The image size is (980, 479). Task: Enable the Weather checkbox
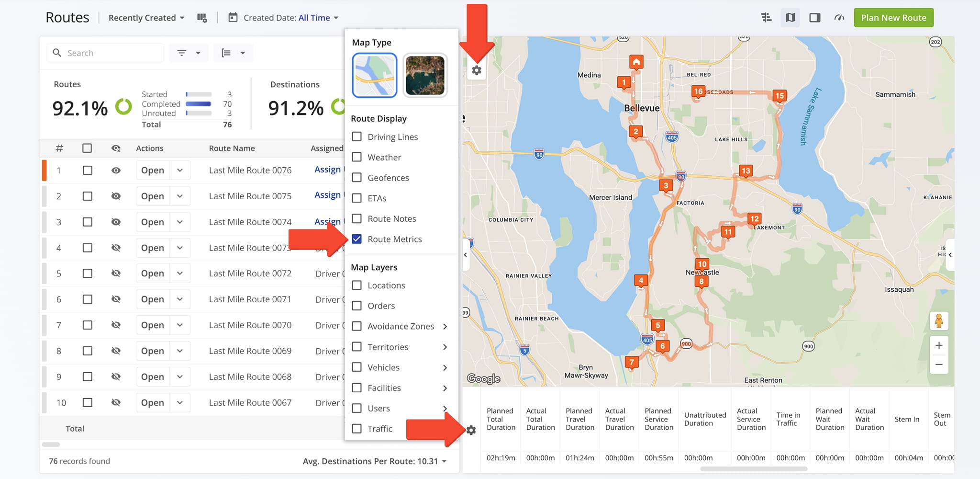point(356,157)
